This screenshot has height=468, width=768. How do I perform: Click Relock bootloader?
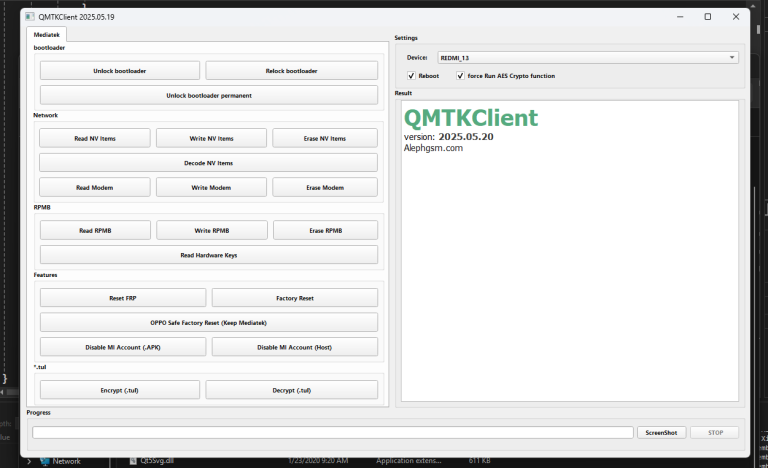pos(291,71)
